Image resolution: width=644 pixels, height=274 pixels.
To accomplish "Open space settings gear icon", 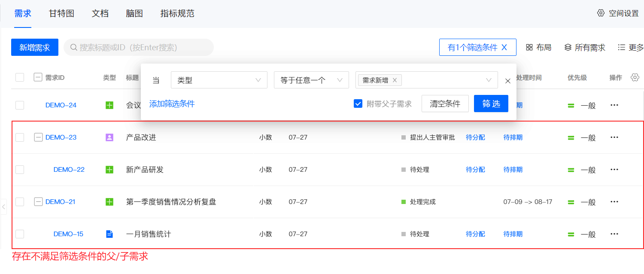I will point(601,13).
